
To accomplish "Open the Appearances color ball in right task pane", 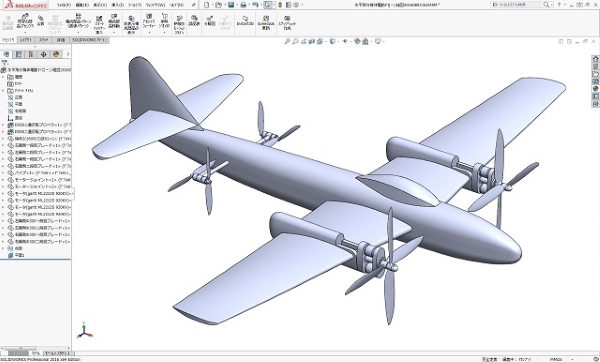I will [x=595, y=89].
